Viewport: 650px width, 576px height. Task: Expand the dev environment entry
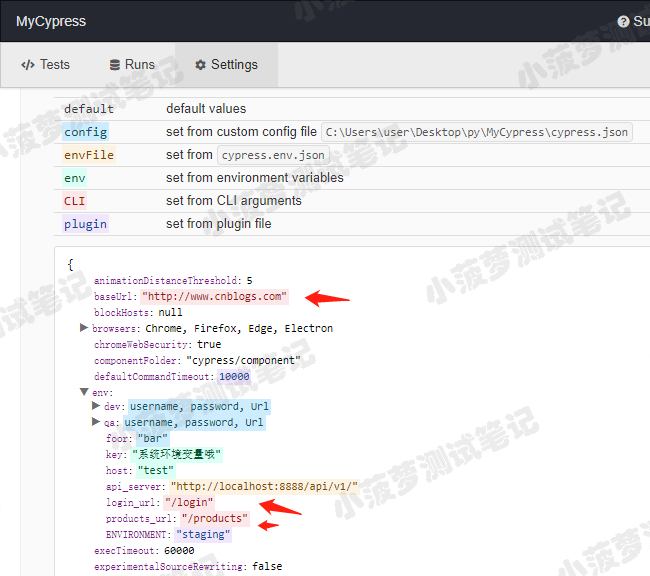(96, 406)
